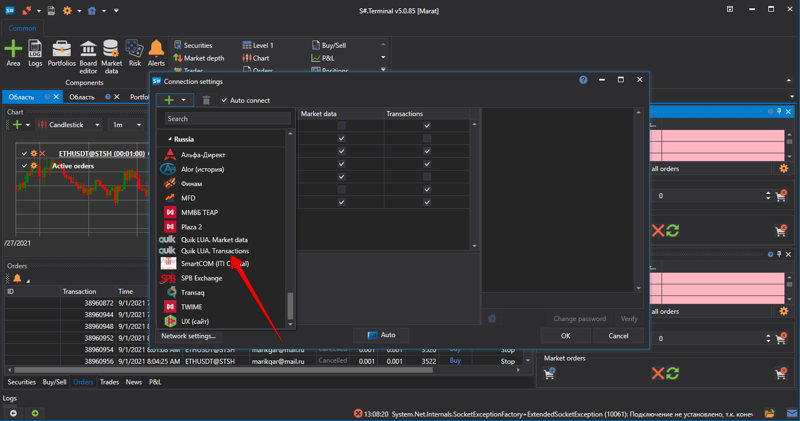Click in the connector Search field
This screenshot has width=800, height=421.
tap(228, 118)
